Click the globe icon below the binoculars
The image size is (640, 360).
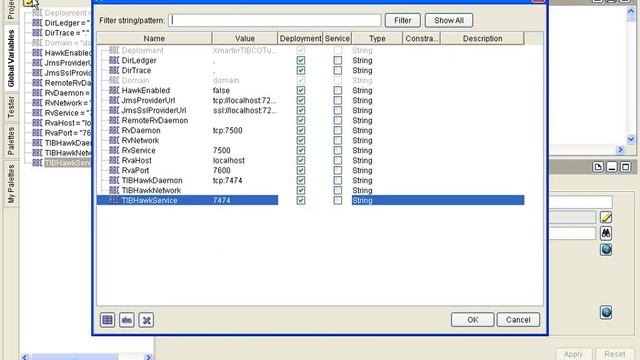606,249
